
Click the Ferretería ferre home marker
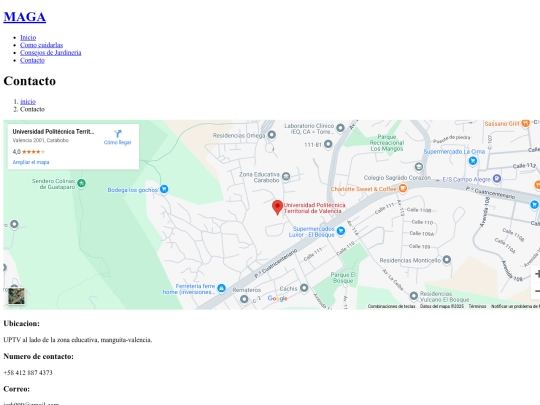pos(221,288)
